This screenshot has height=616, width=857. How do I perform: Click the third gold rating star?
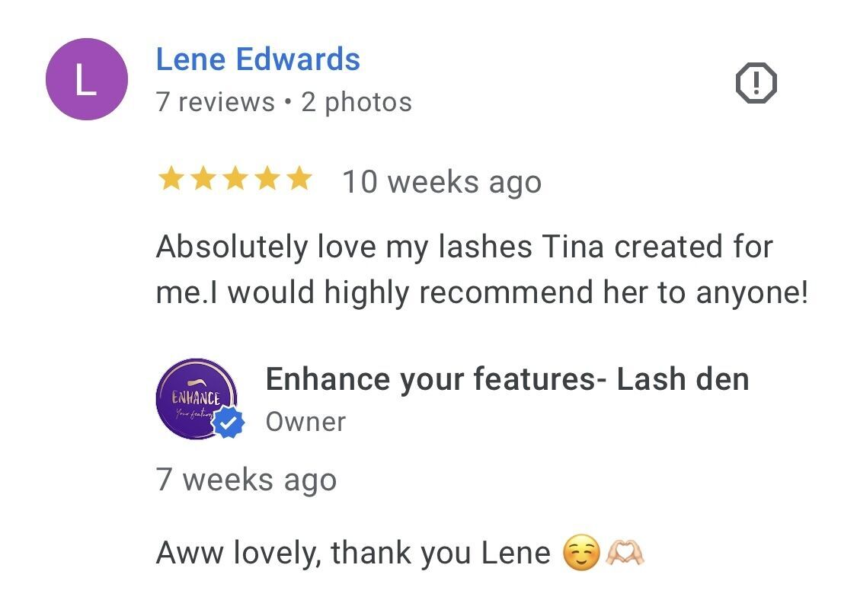pos(234,180)
